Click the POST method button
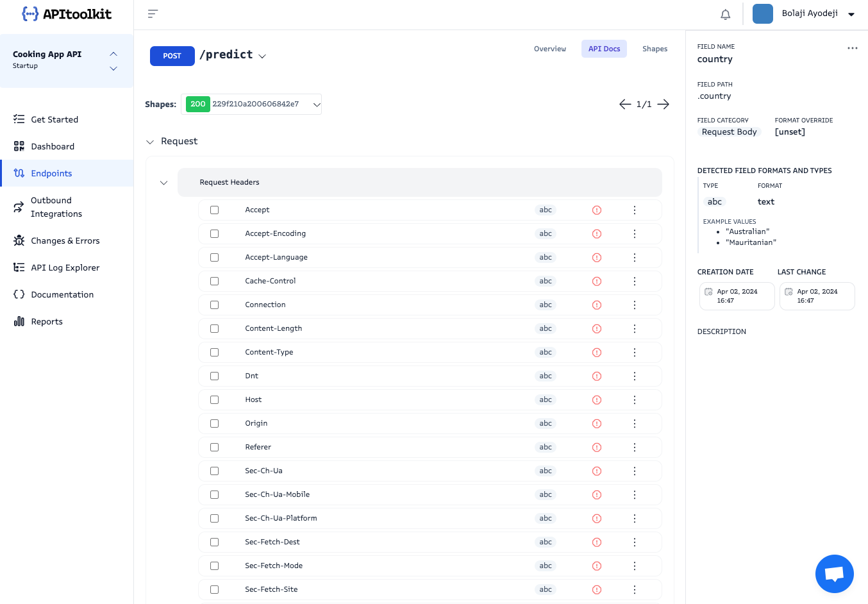This screenshot has width=868, height=604. pos(172,56)
